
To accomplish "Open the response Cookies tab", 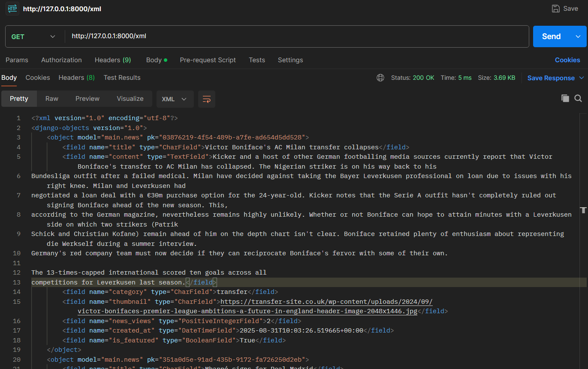I will [x=38, y=78].
